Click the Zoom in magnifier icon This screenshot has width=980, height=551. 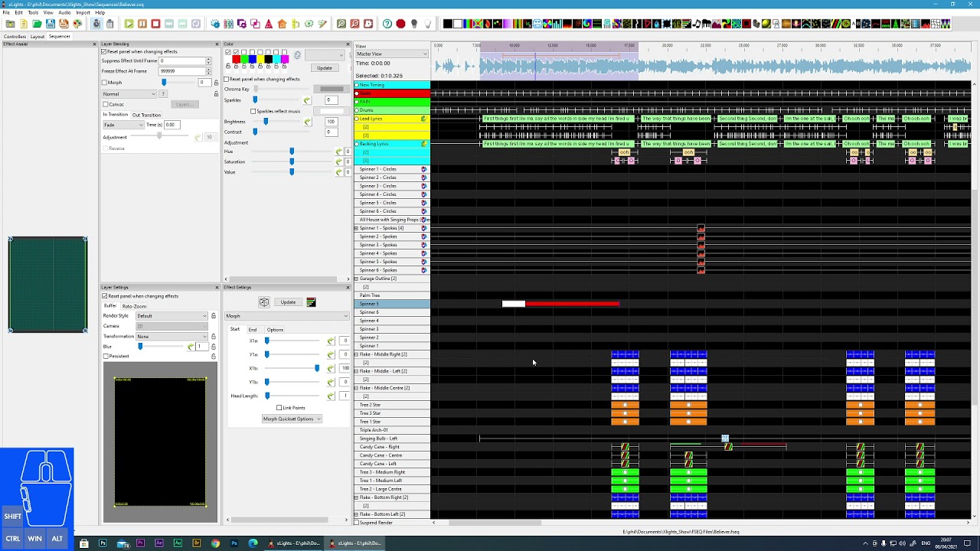pyautogui.click(x=341, y=24)
